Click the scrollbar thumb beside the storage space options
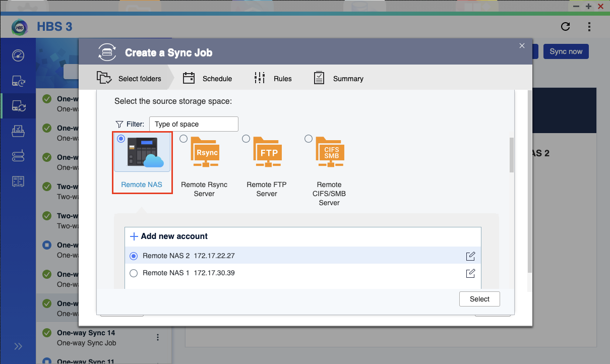 [x=512, y=155]
